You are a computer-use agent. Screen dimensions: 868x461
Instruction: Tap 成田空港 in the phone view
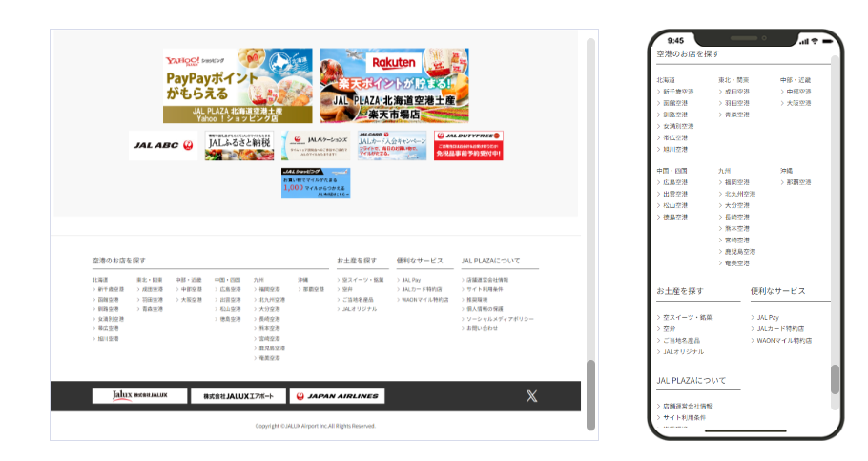tap(736, 92)
